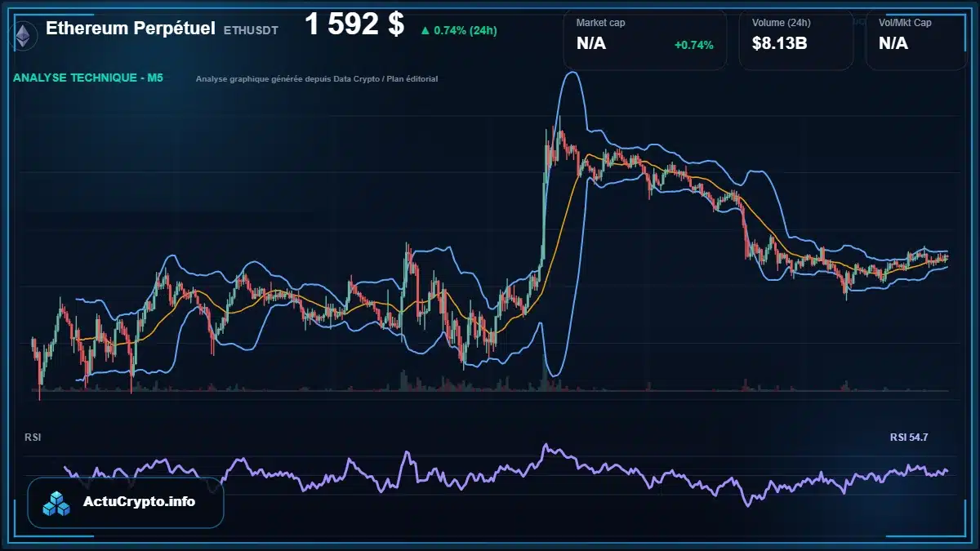Select the "Ethereum Perpétuel" title
The height and width of the screenshot is (551, 980).
131,29
